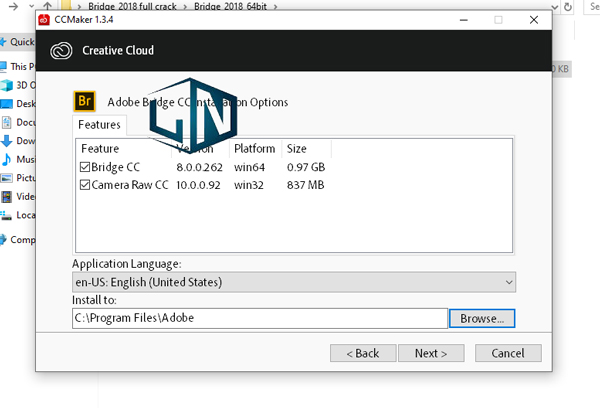Go to the previous step with Back
The height and width of the screenshot is (408, 600).
coord(363,353)
